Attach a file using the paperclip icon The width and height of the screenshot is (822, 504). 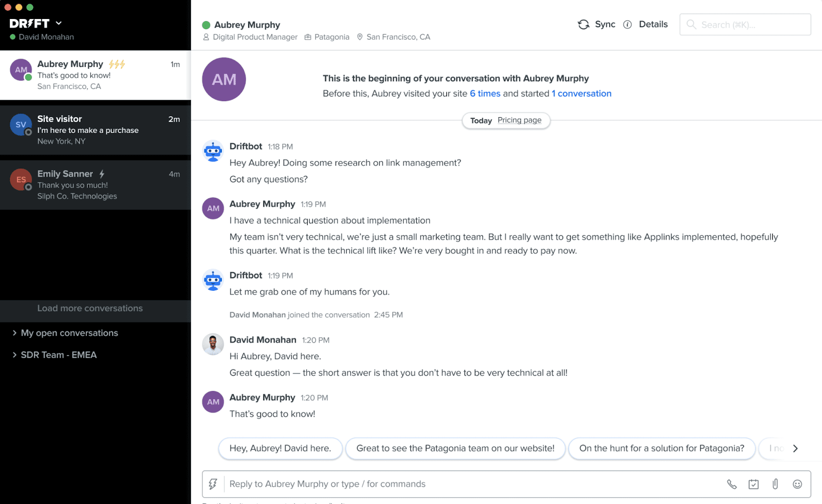tap(775, 483)
